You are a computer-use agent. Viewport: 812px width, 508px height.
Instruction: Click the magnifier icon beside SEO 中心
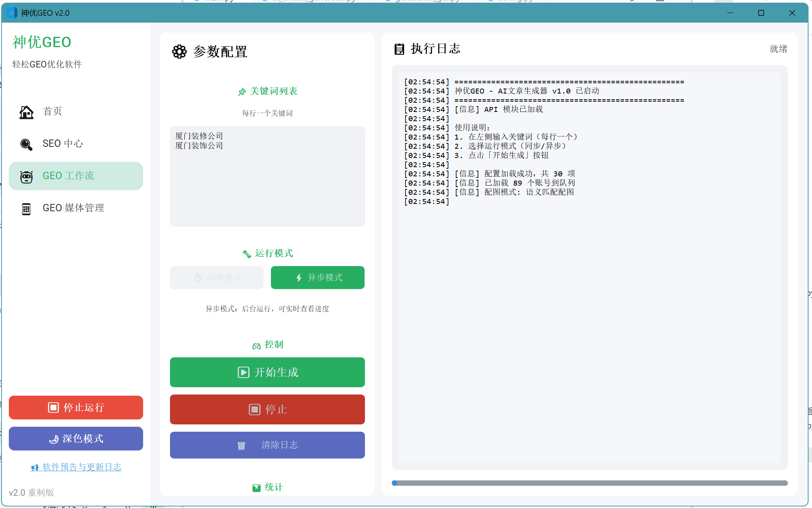(x=26, y=144)
